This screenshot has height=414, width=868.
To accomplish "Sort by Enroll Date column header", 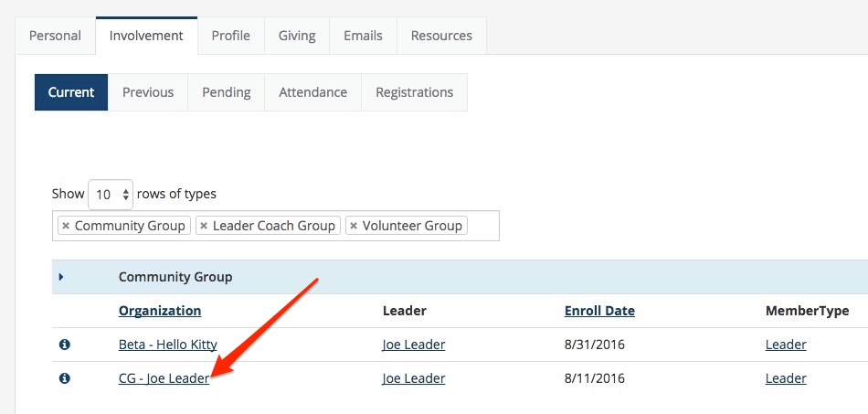I will 599,311.
